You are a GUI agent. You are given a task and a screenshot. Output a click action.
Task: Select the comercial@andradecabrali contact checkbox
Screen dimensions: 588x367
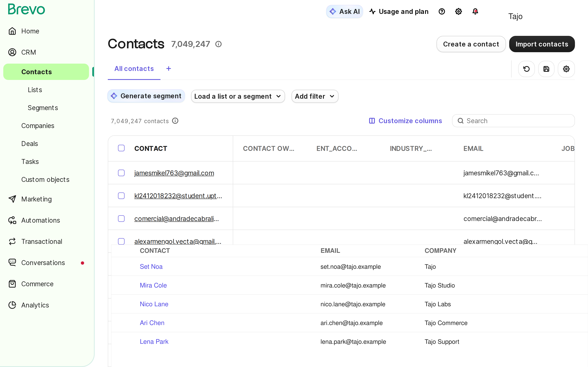click(121, 218)
